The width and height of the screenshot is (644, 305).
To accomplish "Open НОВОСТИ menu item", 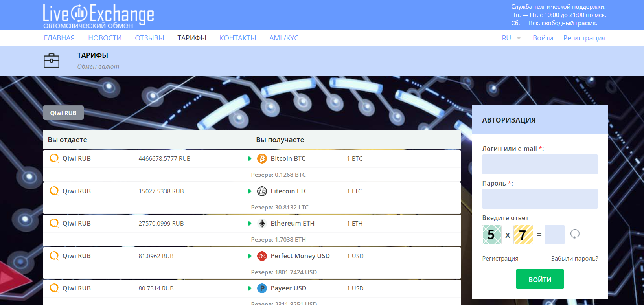I will 105,38.
